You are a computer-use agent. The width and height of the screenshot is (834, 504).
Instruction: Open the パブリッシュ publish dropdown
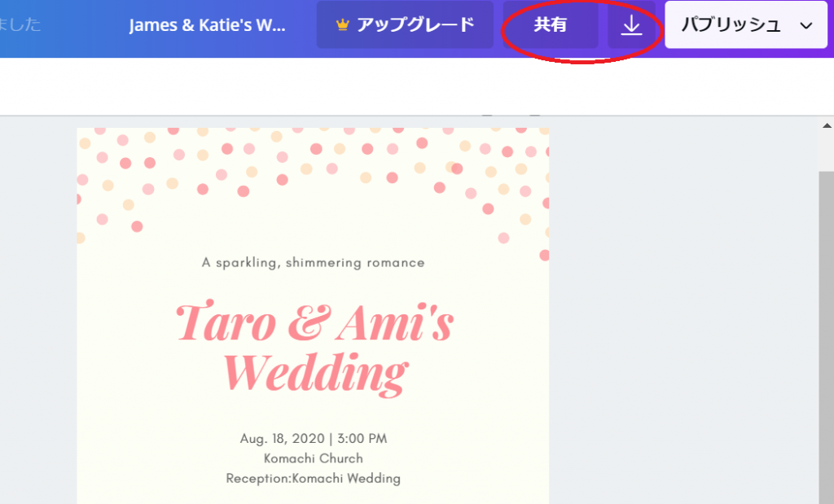click(x=746, y=25)
